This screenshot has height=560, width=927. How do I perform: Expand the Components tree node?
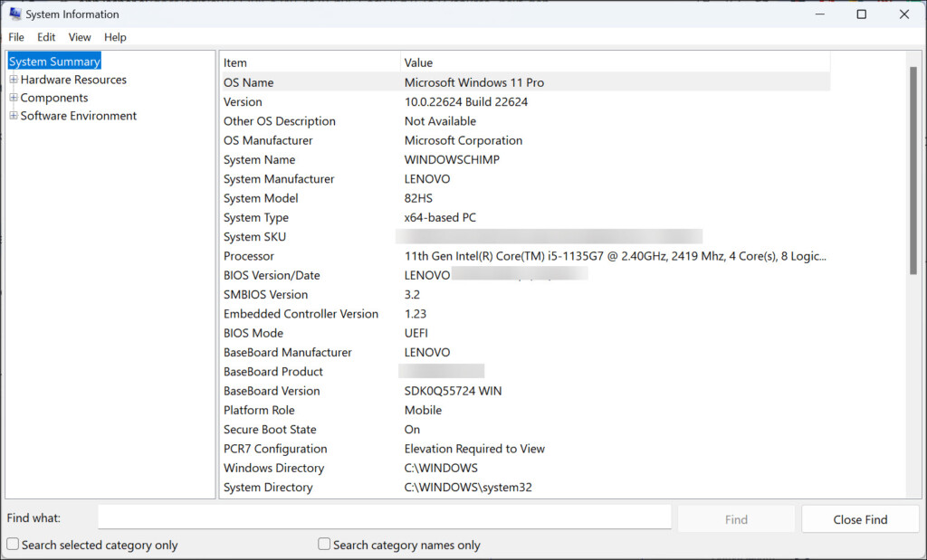(x=14, y=98)
